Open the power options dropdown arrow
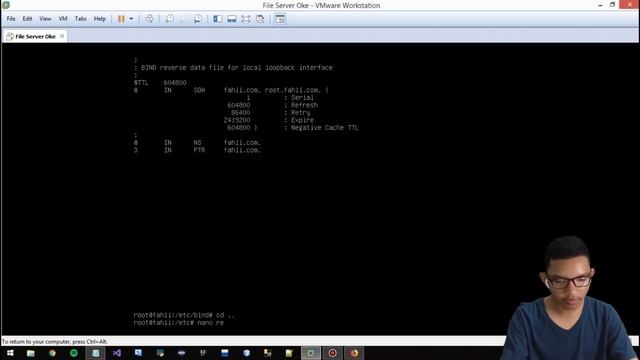 point(131,19)
